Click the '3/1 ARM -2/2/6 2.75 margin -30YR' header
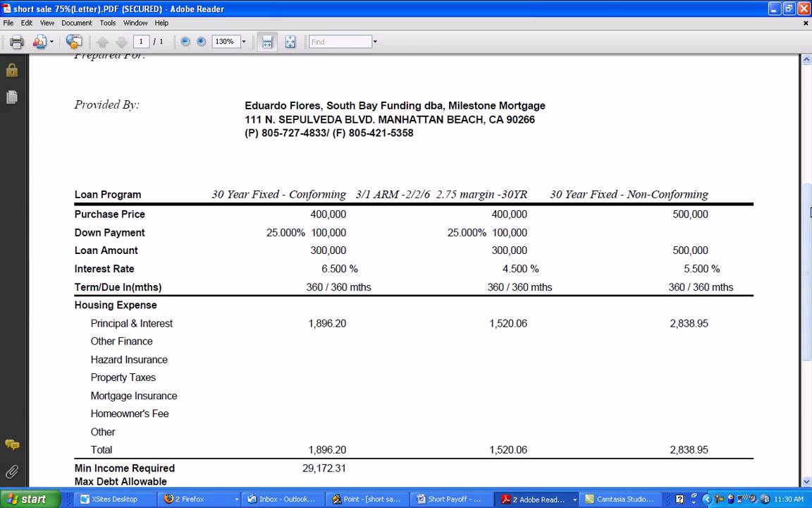This screenshot has width=812, height=508. [x=441, y=195]
